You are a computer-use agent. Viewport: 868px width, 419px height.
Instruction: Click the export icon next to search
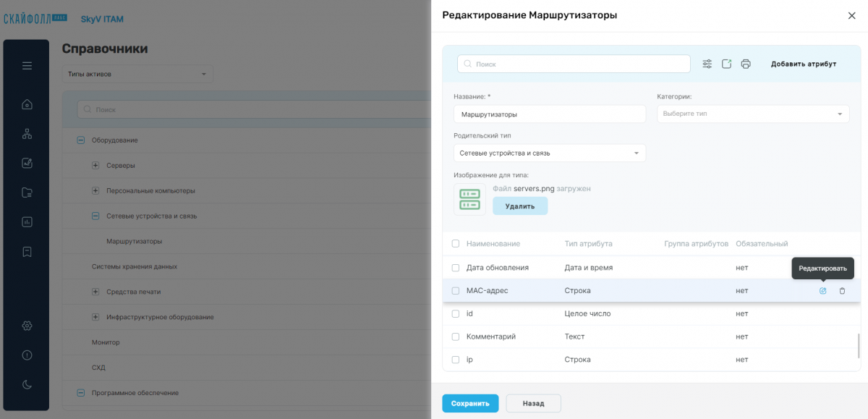727,64
